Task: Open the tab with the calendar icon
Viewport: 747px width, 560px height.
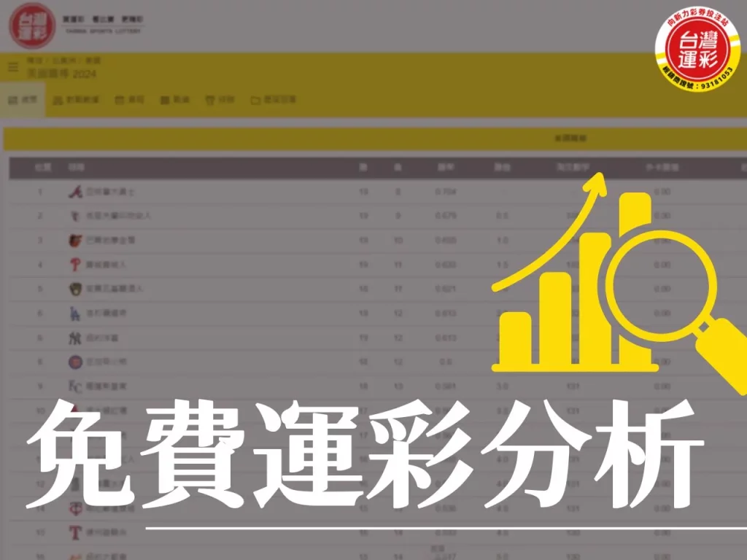Action: pos(130,100)
